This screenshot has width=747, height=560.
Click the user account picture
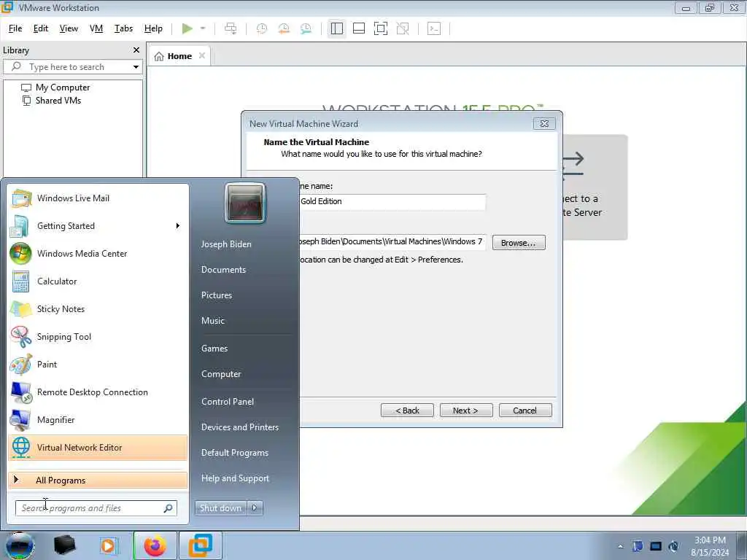(245, 203)
